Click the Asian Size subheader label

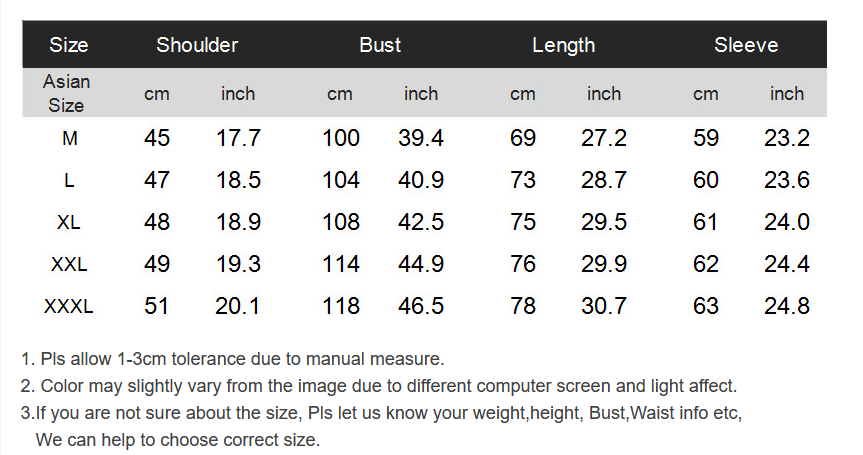tap(67, 93)
